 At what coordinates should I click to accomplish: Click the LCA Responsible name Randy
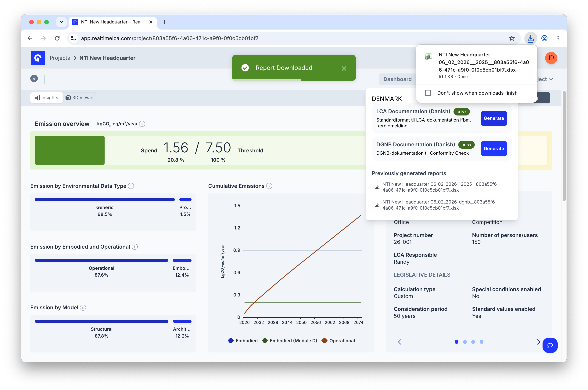tap(401, 262)
